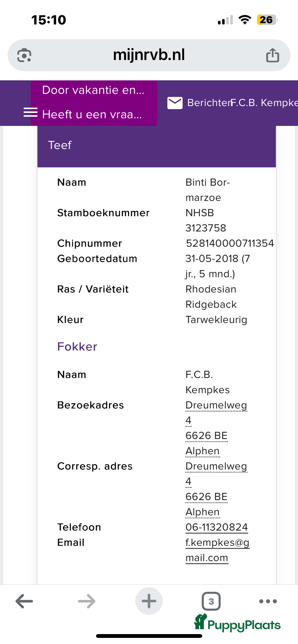Open the 'Heeft u een vraa...' notice
Viewport: 298px width, 644px height.
[x=92, y=114]
